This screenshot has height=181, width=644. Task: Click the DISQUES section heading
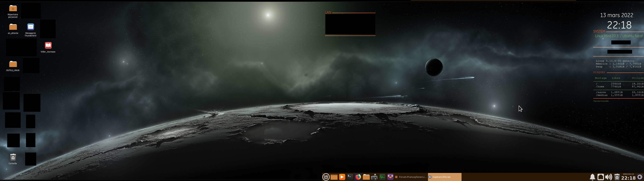599,73
